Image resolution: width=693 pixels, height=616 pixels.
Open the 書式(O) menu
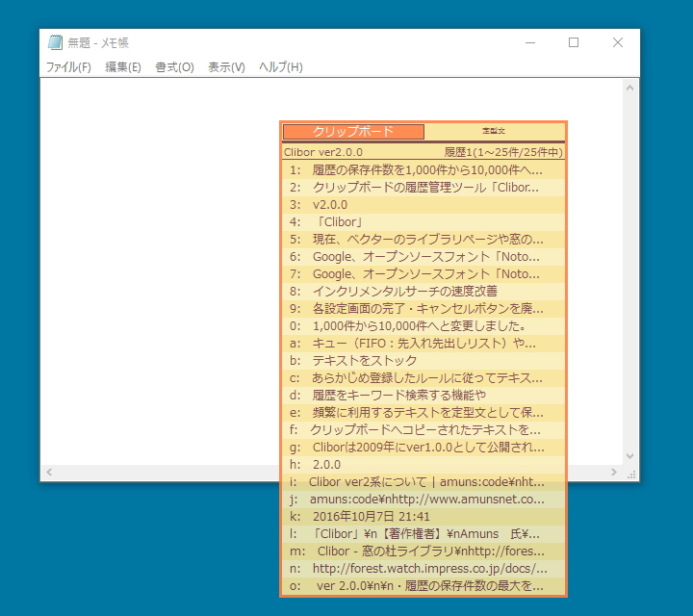(x=174, y=67)
